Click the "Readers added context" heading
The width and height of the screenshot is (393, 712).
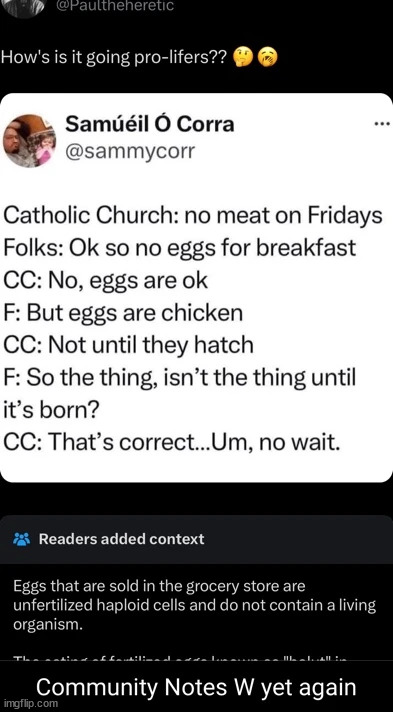click(121, 539)
